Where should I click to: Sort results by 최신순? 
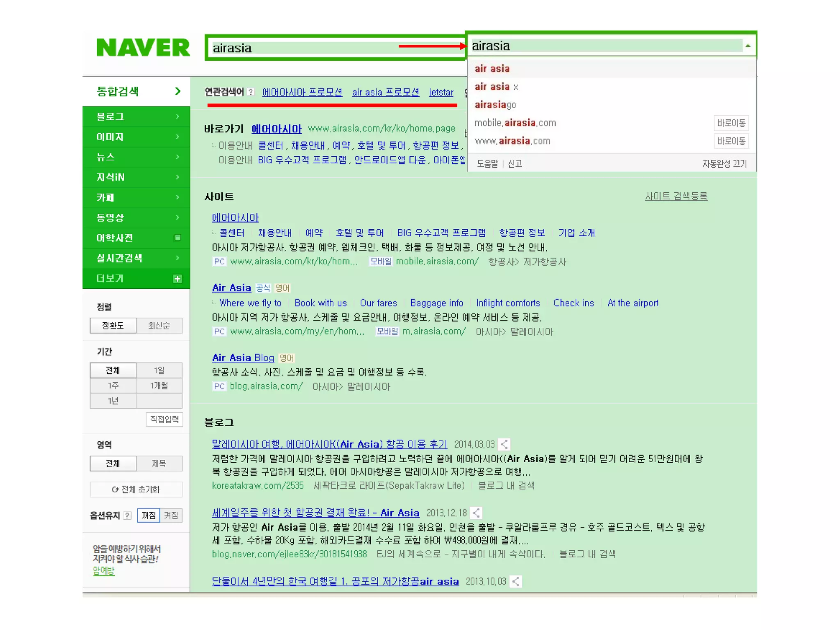[x=159, y=326]
